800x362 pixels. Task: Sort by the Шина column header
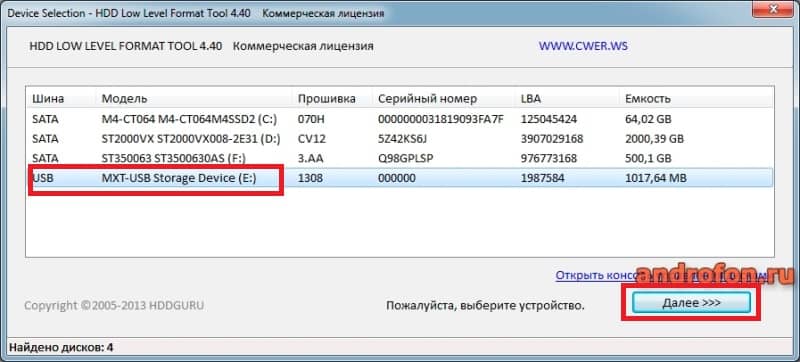61,98
